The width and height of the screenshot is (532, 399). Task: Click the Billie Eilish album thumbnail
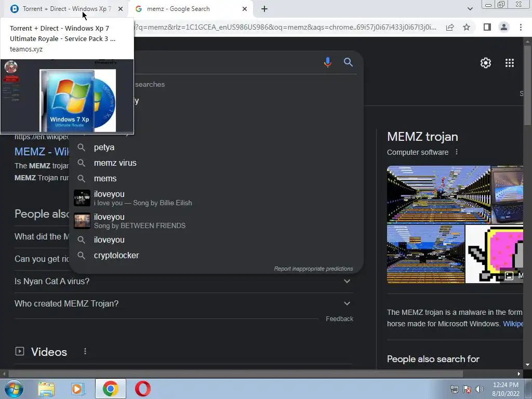[82, 198]
